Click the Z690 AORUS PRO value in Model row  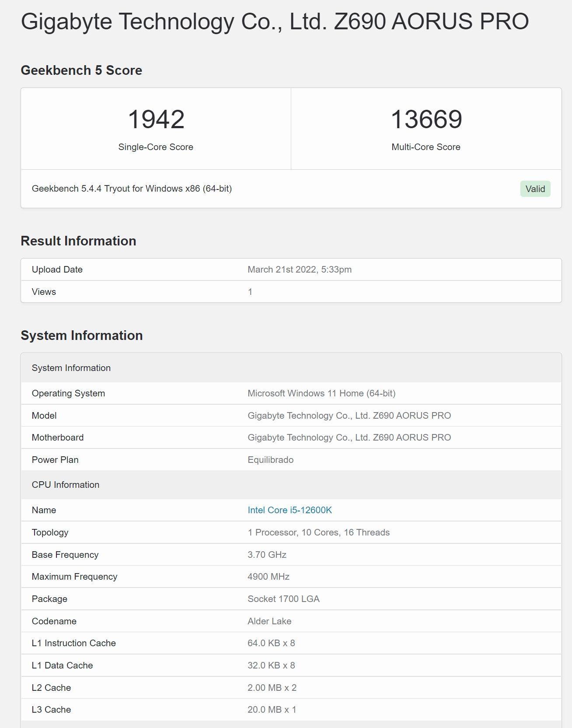tap(349, 416)
